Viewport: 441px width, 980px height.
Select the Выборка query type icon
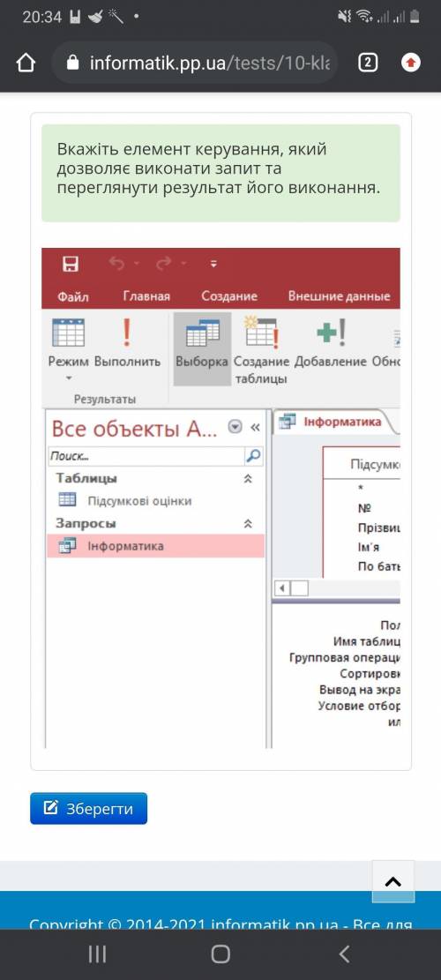coord(202,333)
